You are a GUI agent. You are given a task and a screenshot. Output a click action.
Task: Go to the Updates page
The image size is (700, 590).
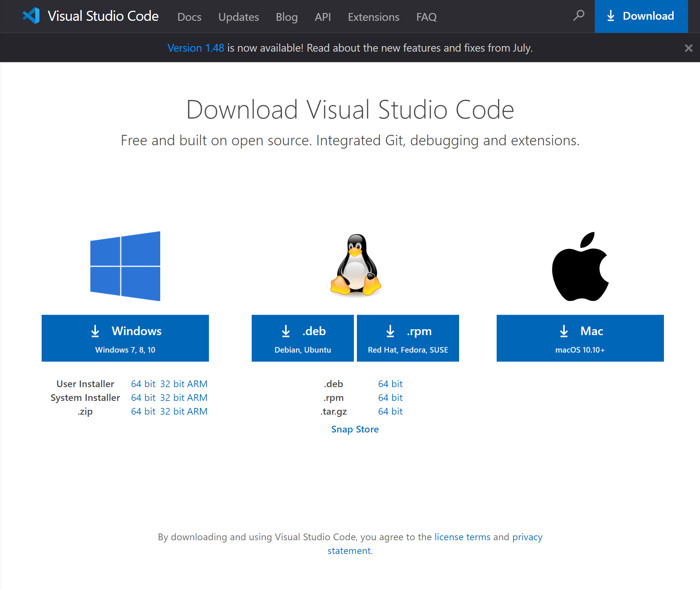239,17
